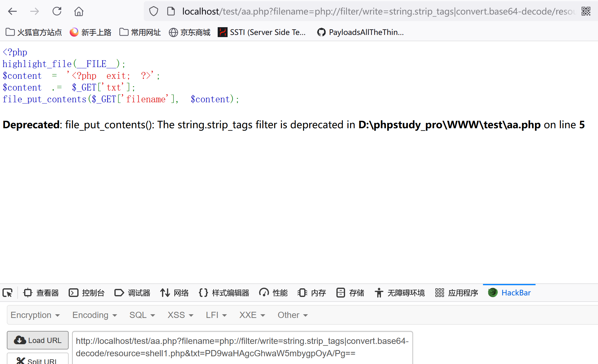Open the SSTI bookmark
Viewport: 598px width, 364px height.
tap(262, 32)
